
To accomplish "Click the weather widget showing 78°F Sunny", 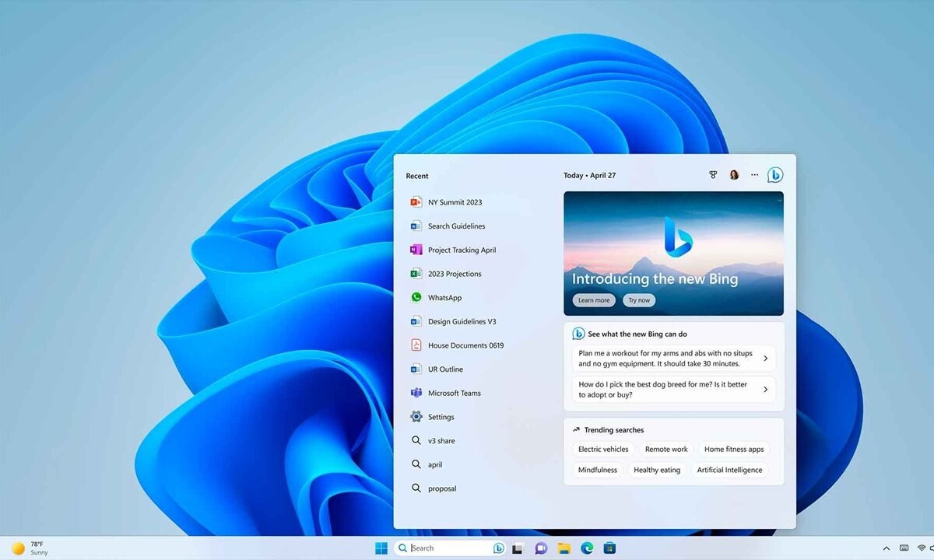I will 30,548.
